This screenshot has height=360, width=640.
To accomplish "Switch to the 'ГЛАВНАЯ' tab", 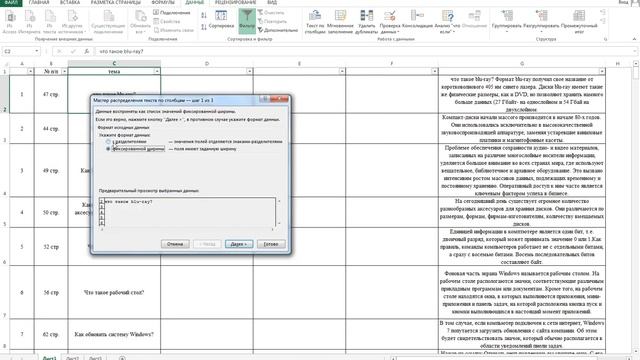I will pyautogui.click(x=39, y=2).
